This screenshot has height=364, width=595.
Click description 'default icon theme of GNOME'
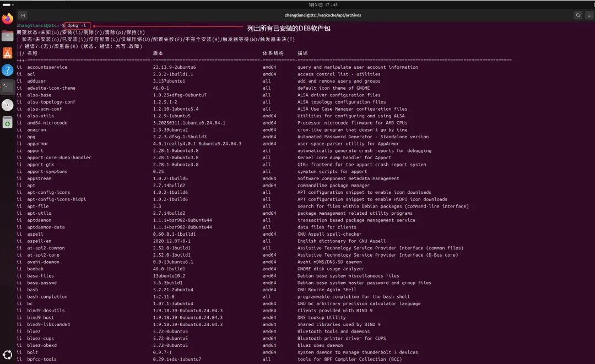pos(333,88)
